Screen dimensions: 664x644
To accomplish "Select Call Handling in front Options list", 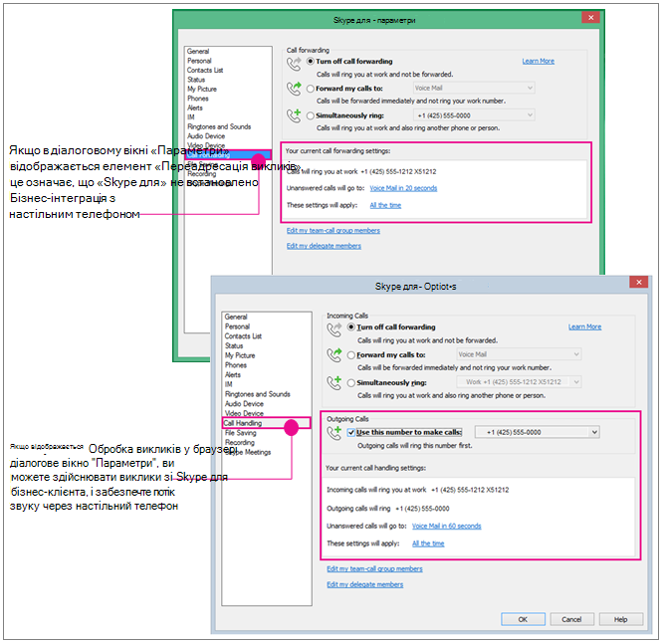I will click(x=267, y=423).
